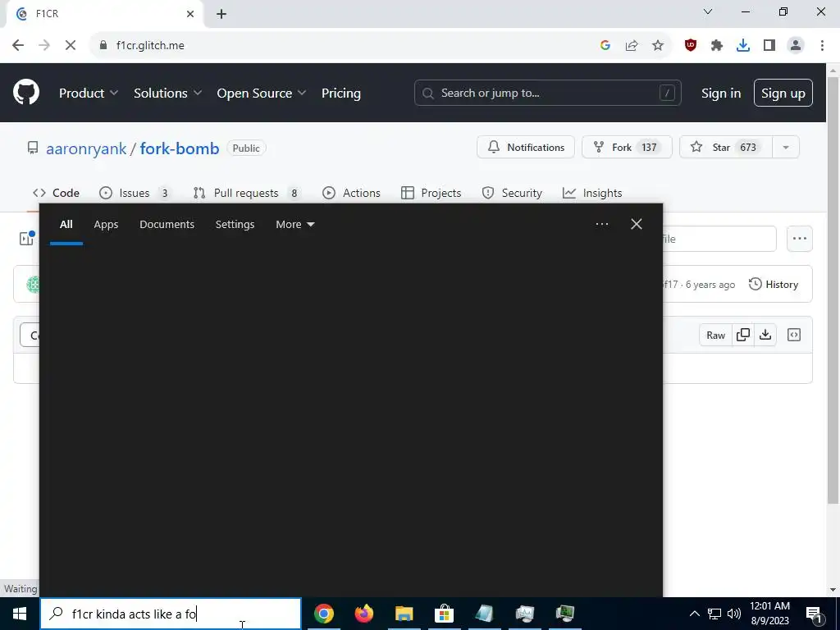Fork the repository button

coord(627,148)
